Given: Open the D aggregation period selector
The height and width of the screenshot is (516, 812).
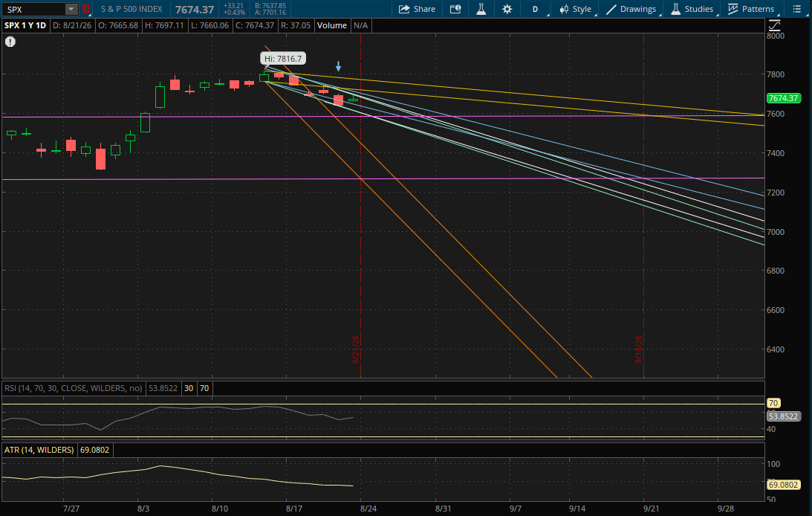Looking at the screenshot, I should pos(535,9).
